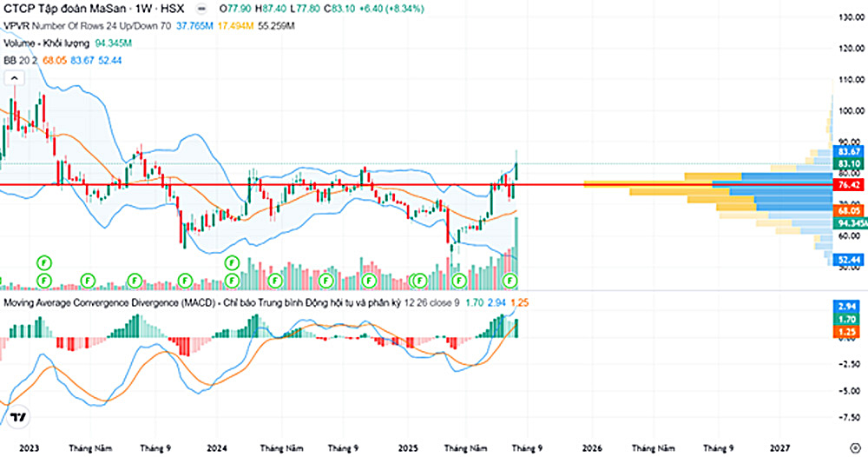Click the 17.494M VPVR value

click(x=235, y=26)
